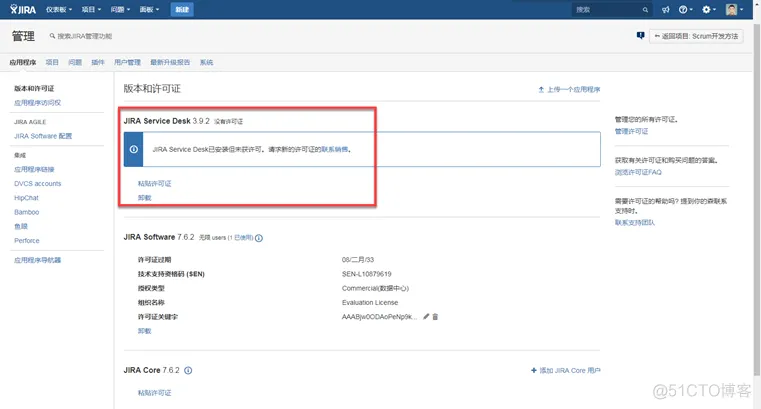This screenshot has width=761, height=409.
Task: Open Bamboo sidebar link
Action: pos(26,212)
